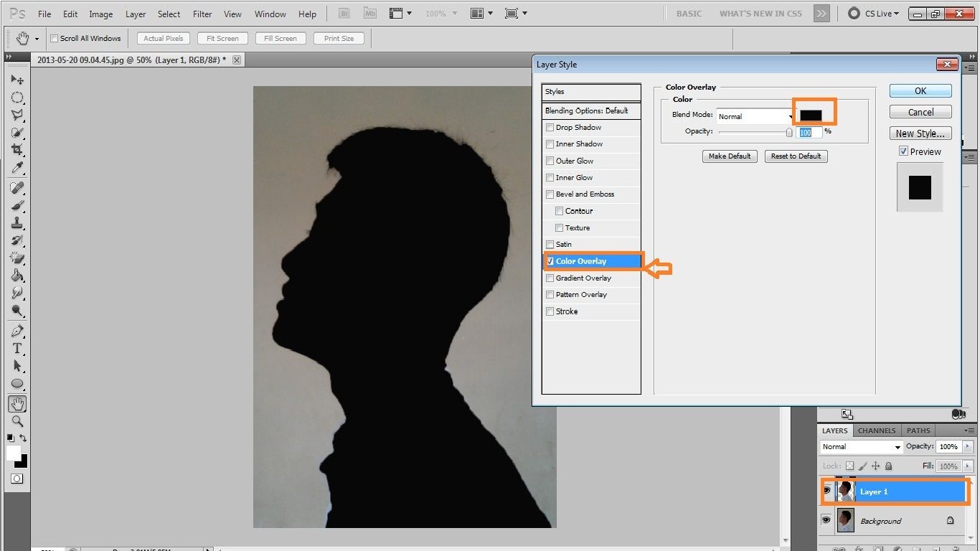Image resolution: width=980 pixels, height=551 pixels.
Task: Select the Crop tool
Action: point(17,150)
